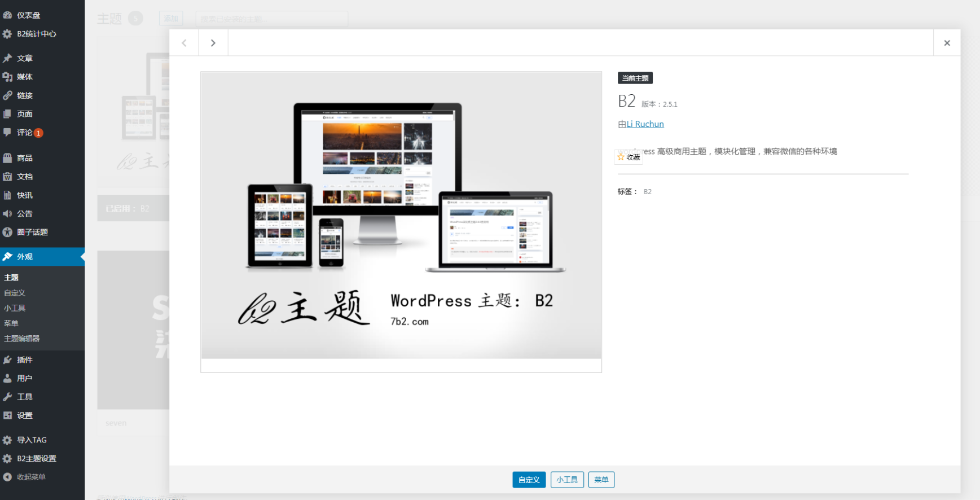Show previous theme with left chevron
The height and width of the screenshot is (500, 980).
coord(184,43)
